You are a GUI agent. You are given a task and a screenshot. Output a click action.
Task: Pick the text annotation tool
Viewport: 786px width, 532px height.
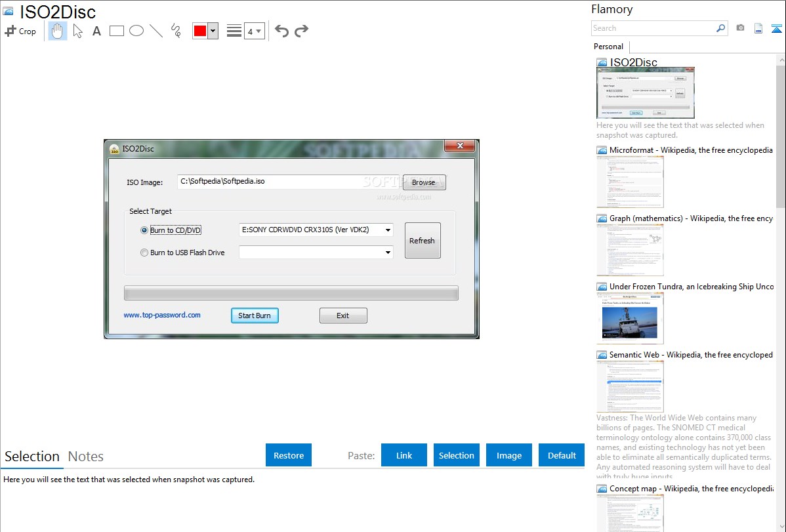[x=96, y=31]
